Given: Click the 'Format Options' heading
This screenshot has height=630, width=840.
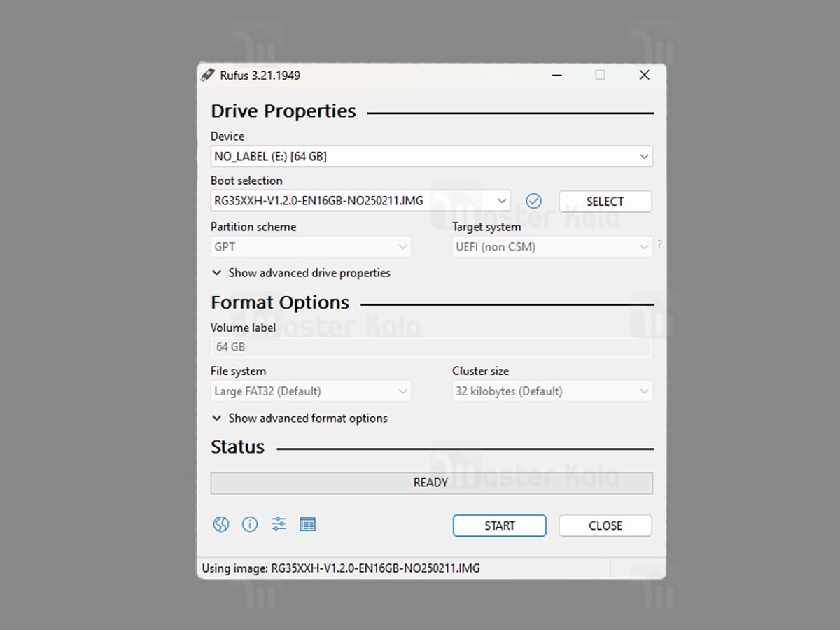Looking at the screenshot, I should 280,302.
